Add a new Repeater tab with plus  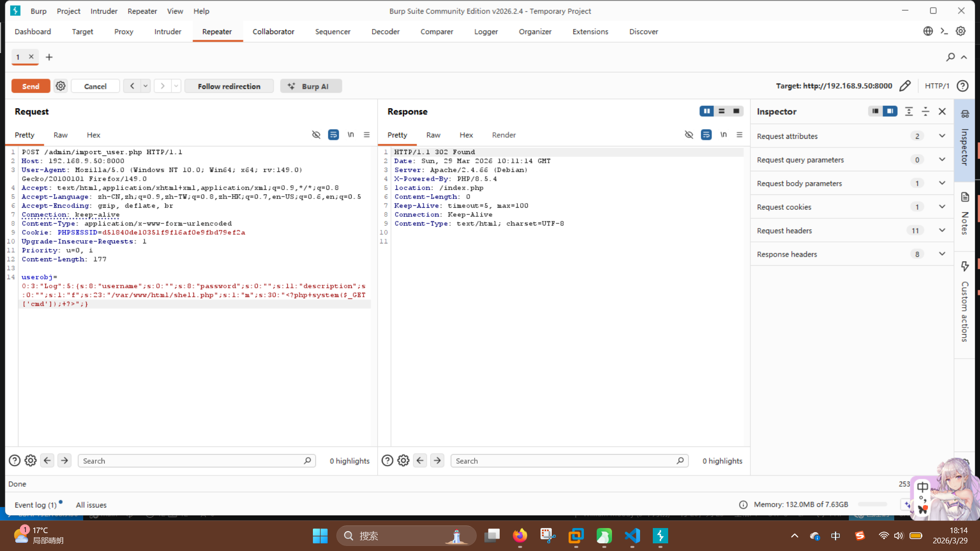click(49, 57)
